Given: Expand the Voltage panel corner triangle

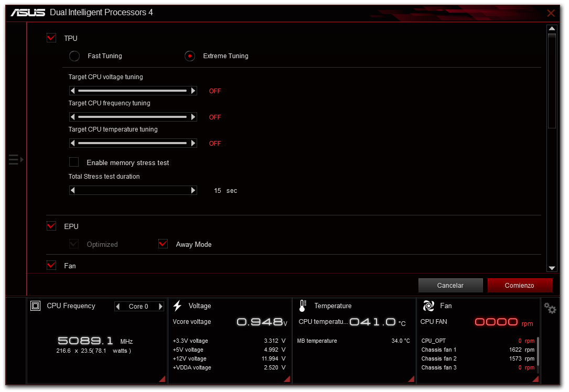Looking at the screenshot, I should 287,379.
